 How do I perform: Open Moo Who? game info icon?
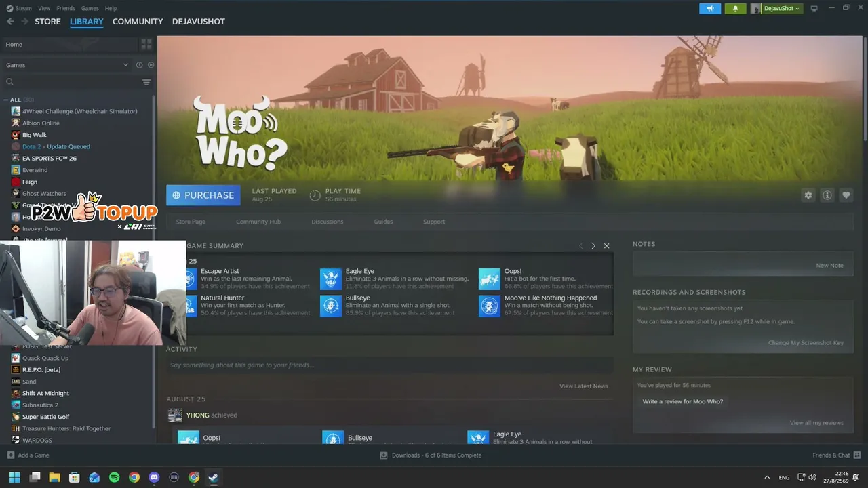[x=827, y=195]
